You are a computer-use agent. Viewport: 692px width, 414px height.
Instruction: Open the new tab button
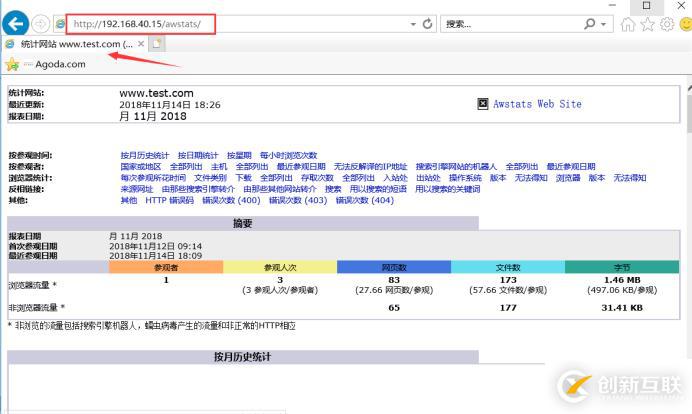[x=158, y=44]
